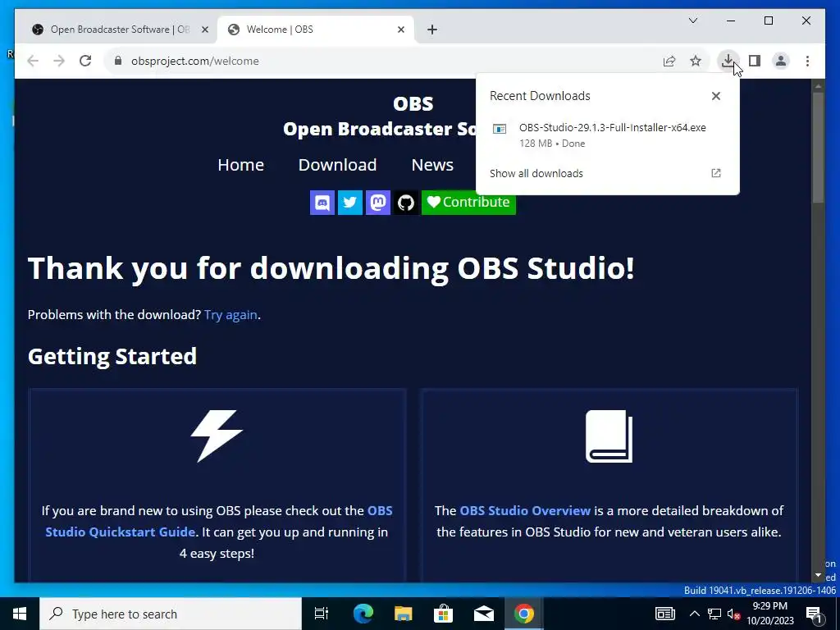Open the OBS Mastodon icon link

377,203
